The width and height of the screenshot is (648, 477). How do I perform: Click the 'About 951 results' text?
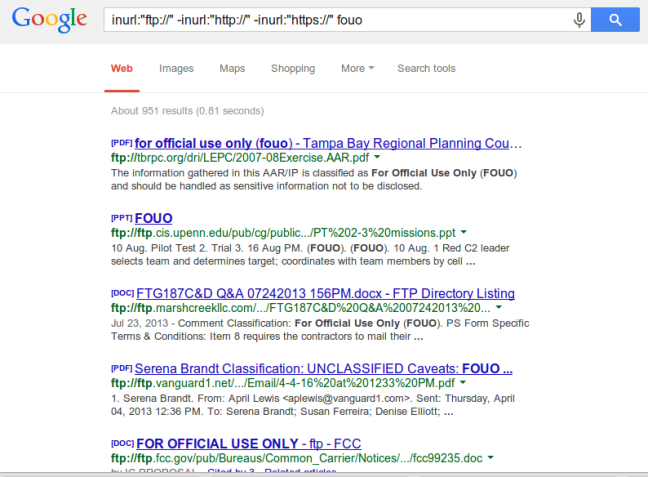[x=187, y=111]
